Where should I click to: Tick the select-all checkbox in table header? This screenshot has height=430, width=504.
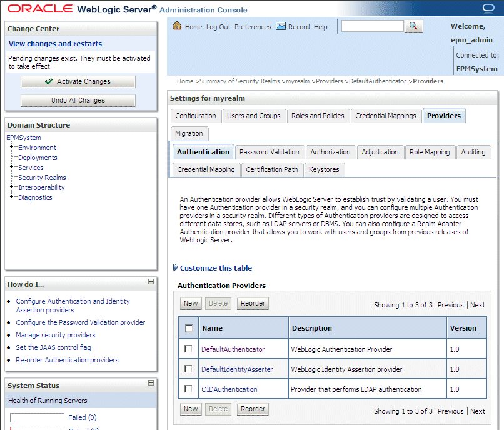tap(189, 329)
